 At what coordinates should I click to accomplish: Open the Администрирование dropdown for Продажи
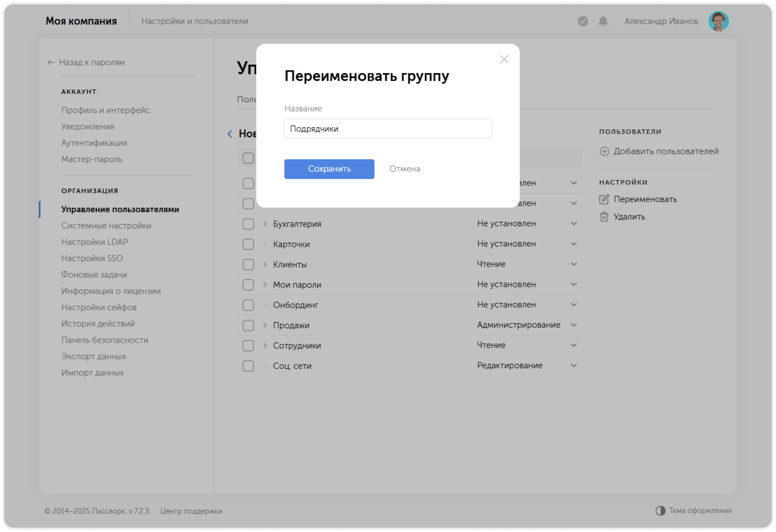click(574, 325)
